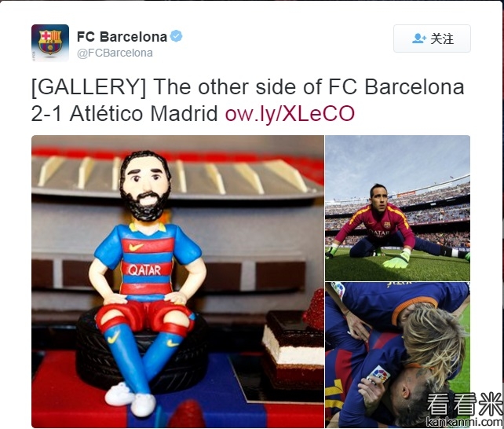Click the tweet text about Atlético Madrid

[247, 100]
